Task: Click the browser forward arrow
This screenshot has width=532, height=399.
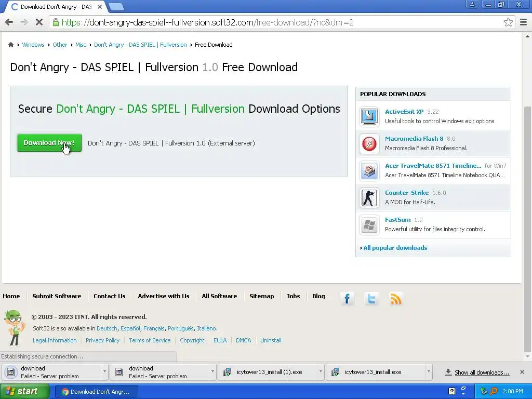Action: coord(24,22)
